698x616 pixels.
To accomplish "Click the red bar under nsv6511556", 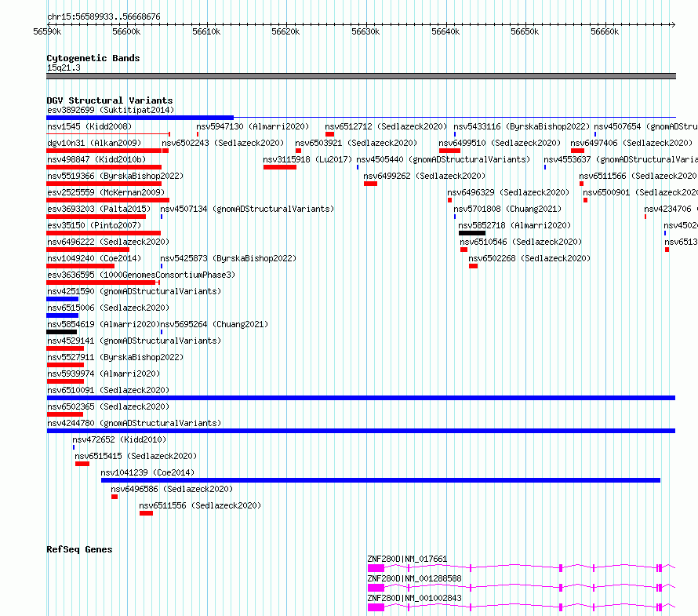I will [146, 513].
